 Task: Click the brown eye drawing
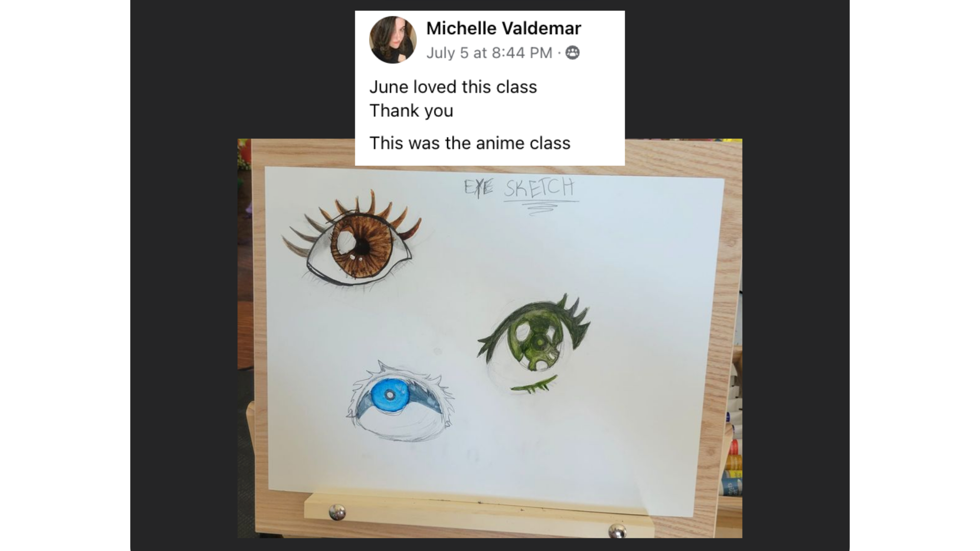click(x=351, y=241)
